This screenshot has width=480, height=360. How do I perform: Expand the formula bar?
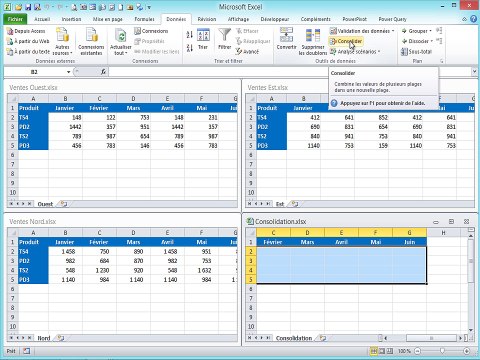tap(474, 71)
